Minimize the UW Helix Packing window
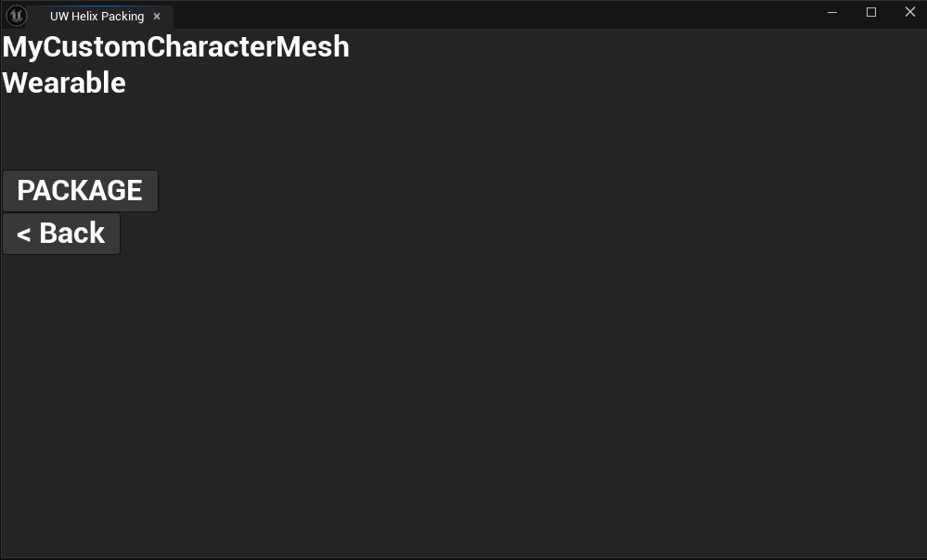 point(832,12)
